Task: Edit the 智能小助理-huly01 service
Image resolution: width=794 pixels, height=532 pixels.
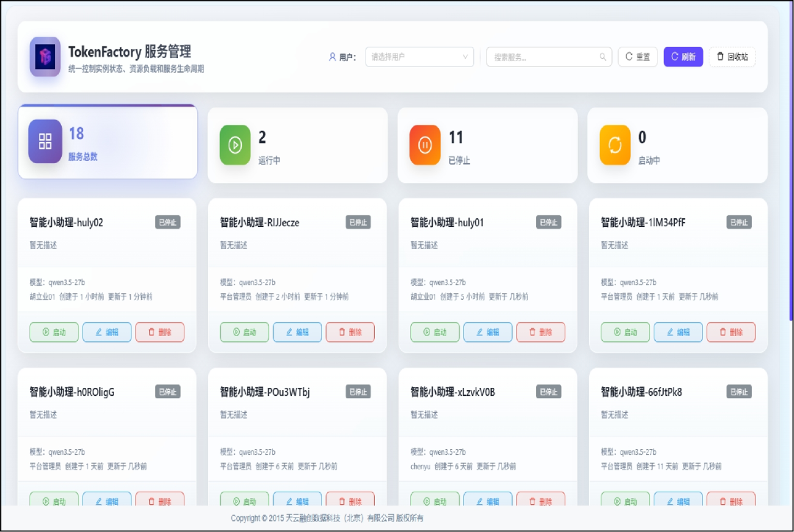Action: coord(487,332)
